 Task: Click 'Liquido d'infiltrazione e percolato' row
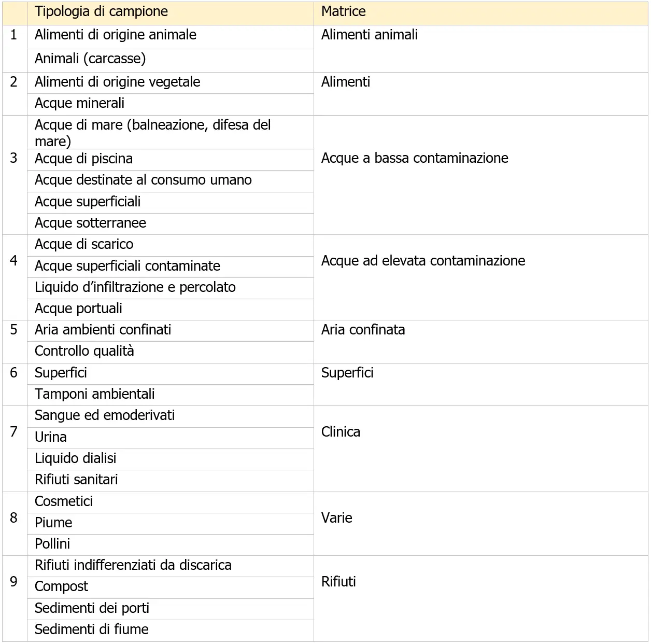pyautogui.click(x=171, y=288)
